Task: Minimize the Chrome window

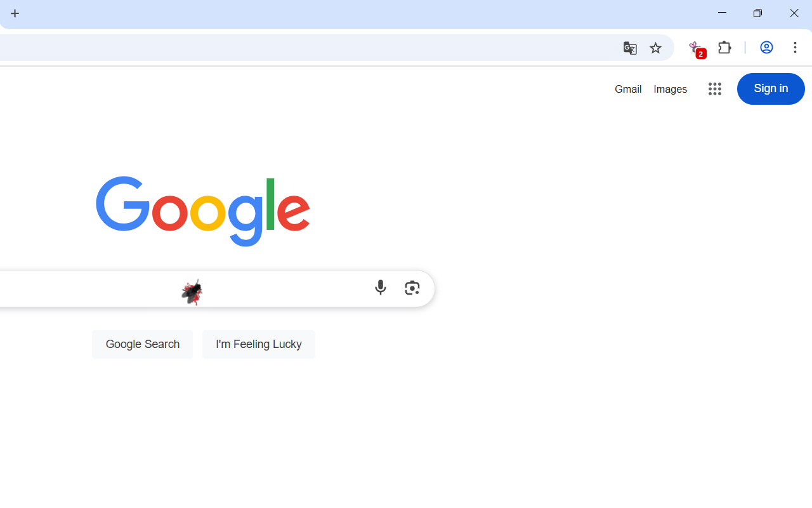Action: pyautogui.click(x=722, y=13)
